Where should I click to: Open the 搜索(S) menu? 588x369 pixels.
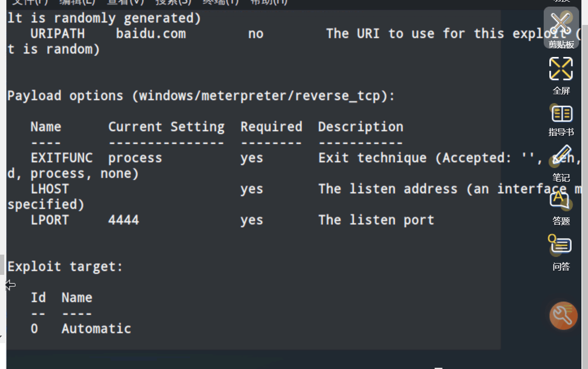(x=173, y=1)
